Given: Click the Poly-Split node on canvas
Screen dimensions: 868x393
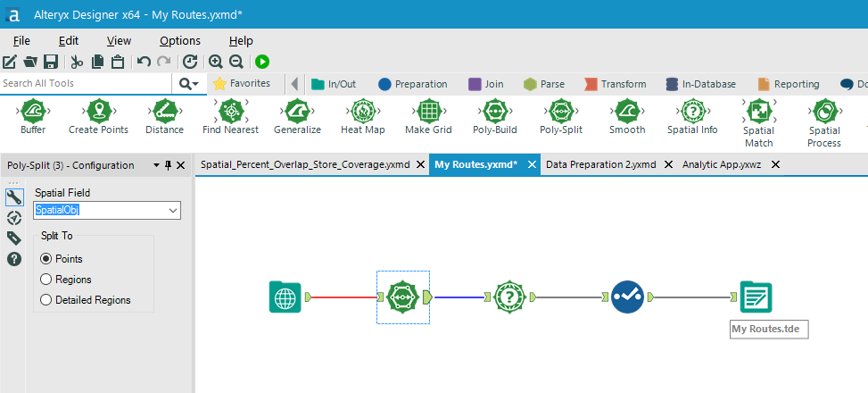Looking at the screenshot, I should (x=403, y=297).
